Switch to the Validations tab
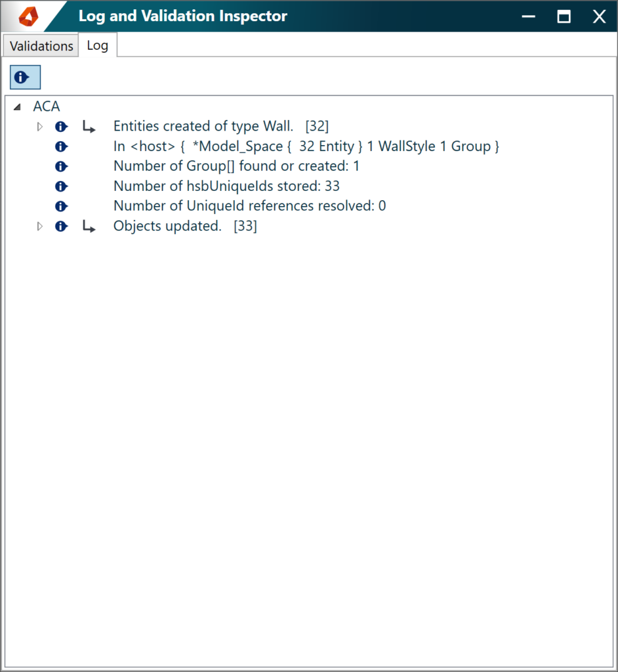This screenshot has width=618, height=672. [41, 46]
